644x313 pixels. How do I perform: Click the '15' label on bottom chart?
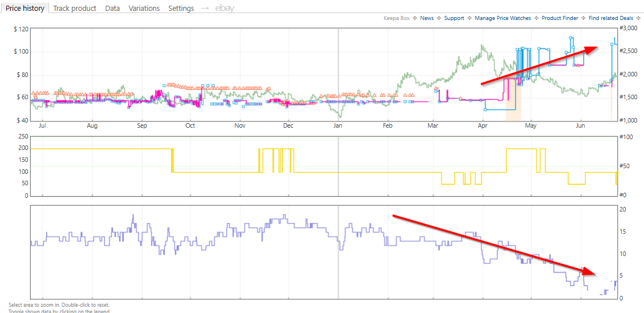[622, 232]
